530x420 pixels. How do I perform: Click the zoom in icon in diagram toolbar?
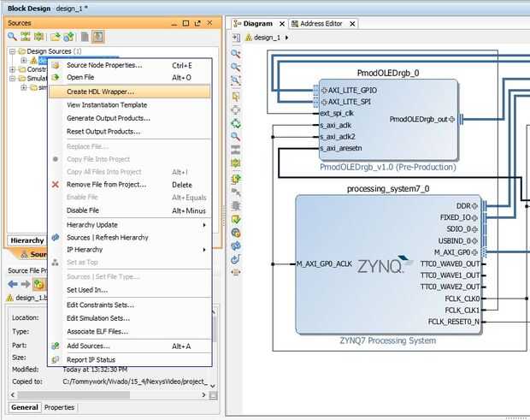tap(236, 54)
